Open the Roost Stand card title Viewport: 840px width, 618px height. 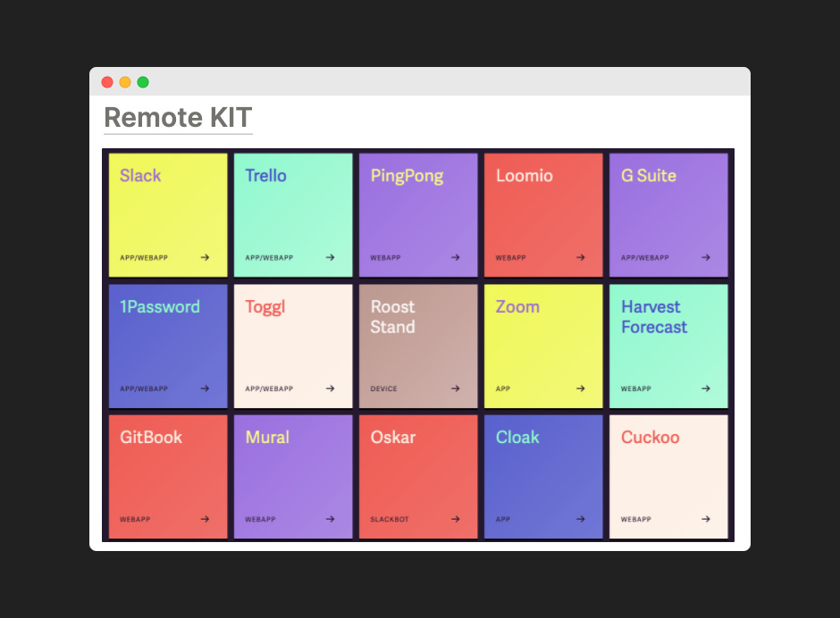392,317
